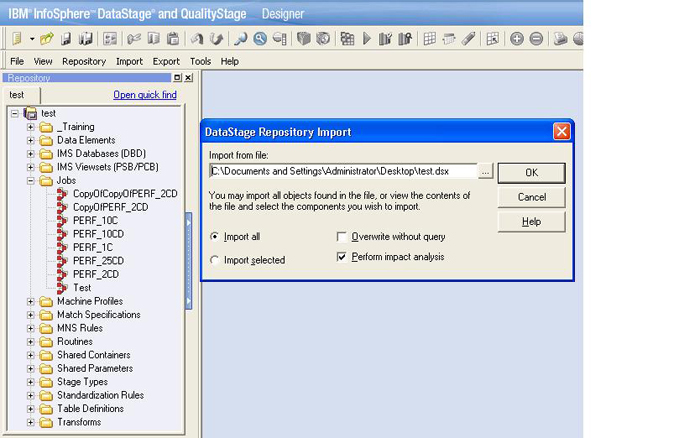This screenshot has width=700, height=438.
Task: Click the Save All toolbar icon
Action: click(85, 39)
